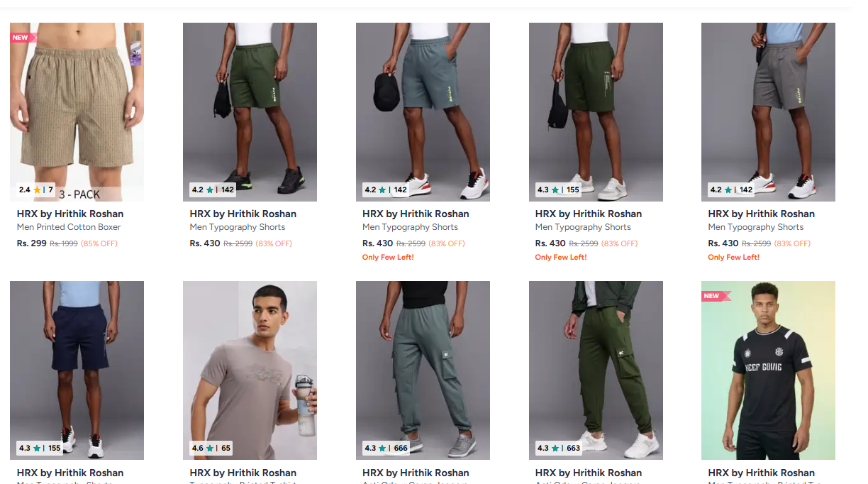Click the 2.4 star rating badge with 7 reviews
The height and width of the screenshot is (484, 868).
(x=36, y=189)
